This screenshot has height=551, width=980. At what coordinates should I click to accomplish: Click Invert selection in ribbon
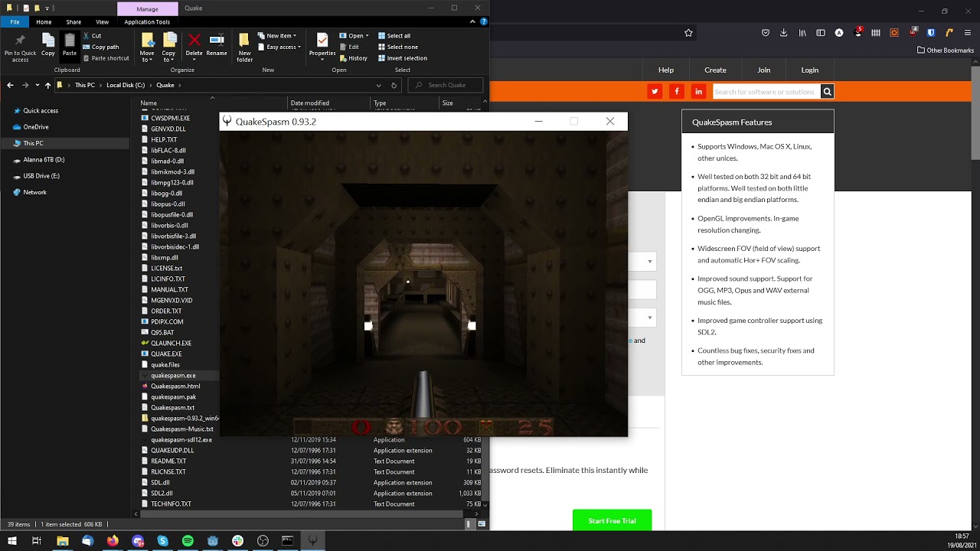click(x=402, y=58)
